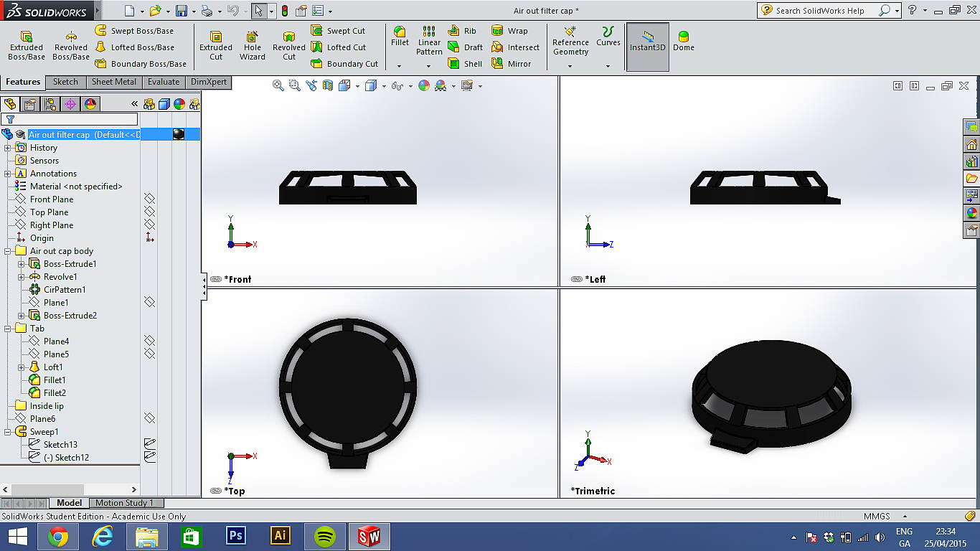The height and width of the screenshot is (551, 980).
Task: Add a Dome feature
Action: 683,41
